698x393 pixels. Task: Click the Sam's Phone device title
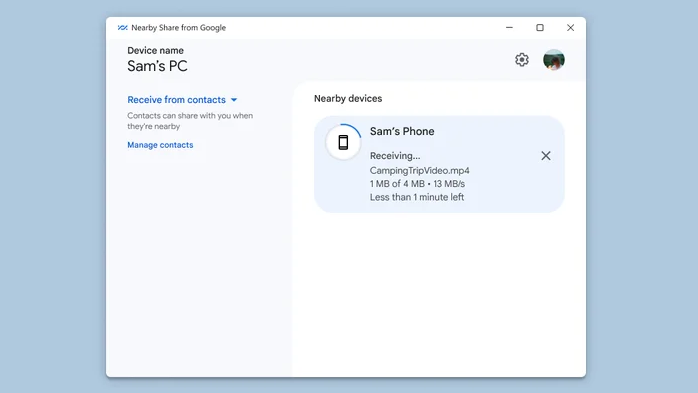point(402,131)
